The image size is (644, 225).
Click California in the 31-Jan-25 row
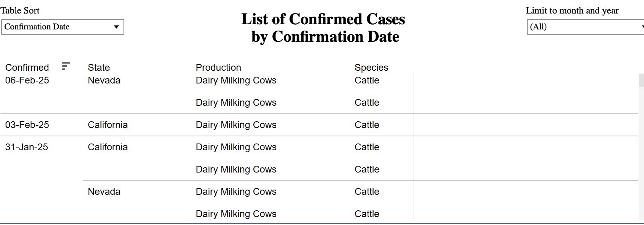point(108,147)
